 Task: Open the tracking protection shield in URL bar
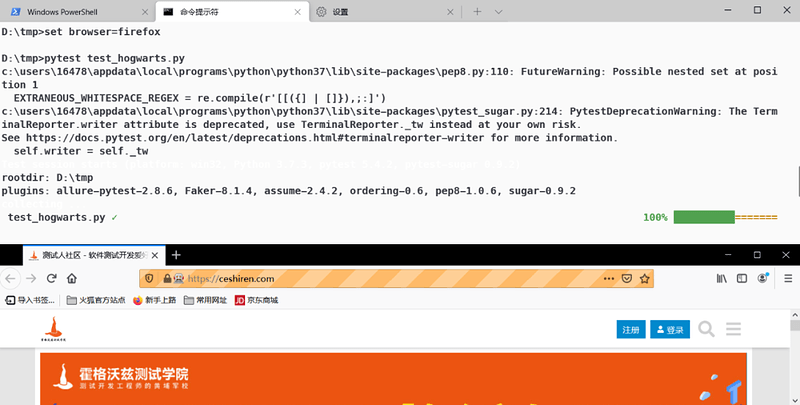(149, 279)
